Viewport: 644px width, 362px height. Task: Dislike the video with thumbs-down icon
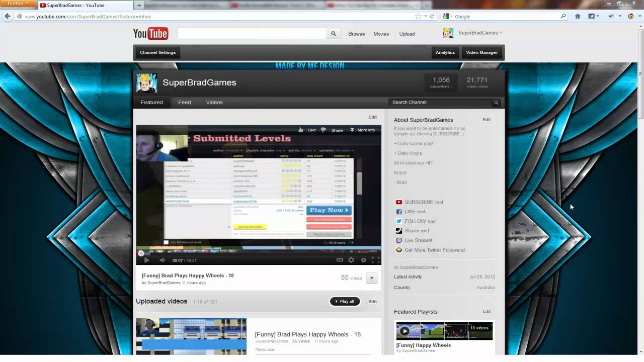point(323,130)
